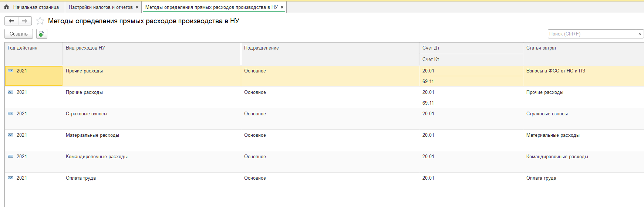Click the record icon of Оплата труда row

(x=10, y=178)
